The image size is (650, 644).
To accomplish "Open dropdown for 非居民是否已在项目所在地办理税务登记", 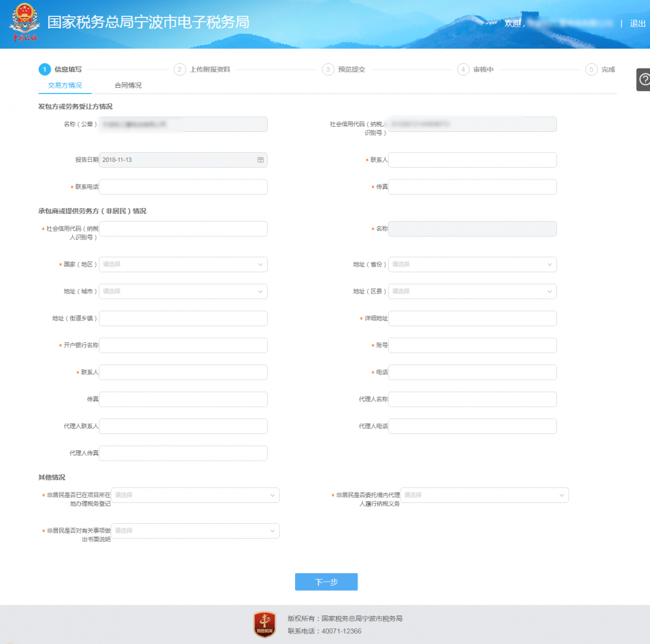I will coord(195,495).
